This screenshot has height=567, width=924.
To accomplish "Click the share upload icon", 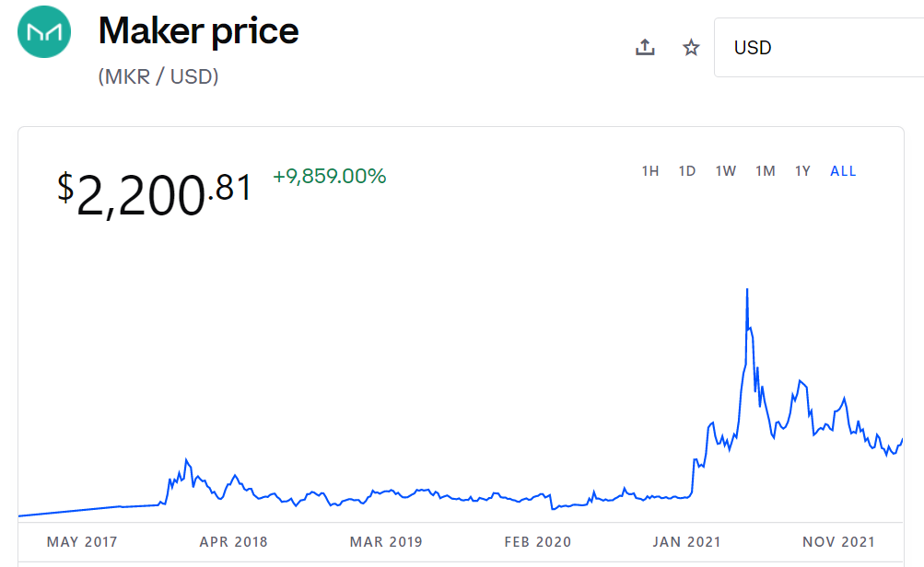I will (x=645, y=48).
